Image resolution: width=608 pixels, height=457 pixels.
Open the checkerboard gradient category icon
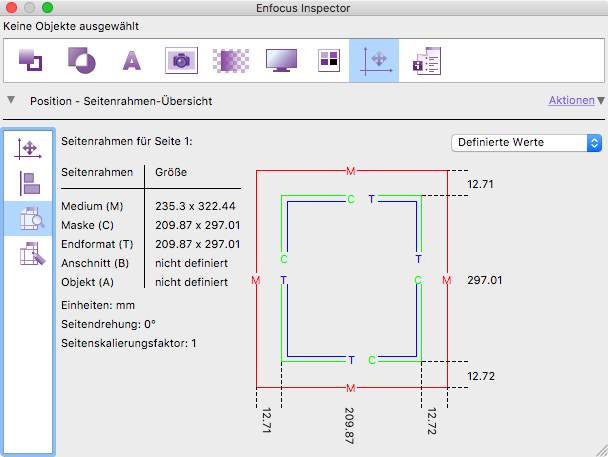[231, 61]
